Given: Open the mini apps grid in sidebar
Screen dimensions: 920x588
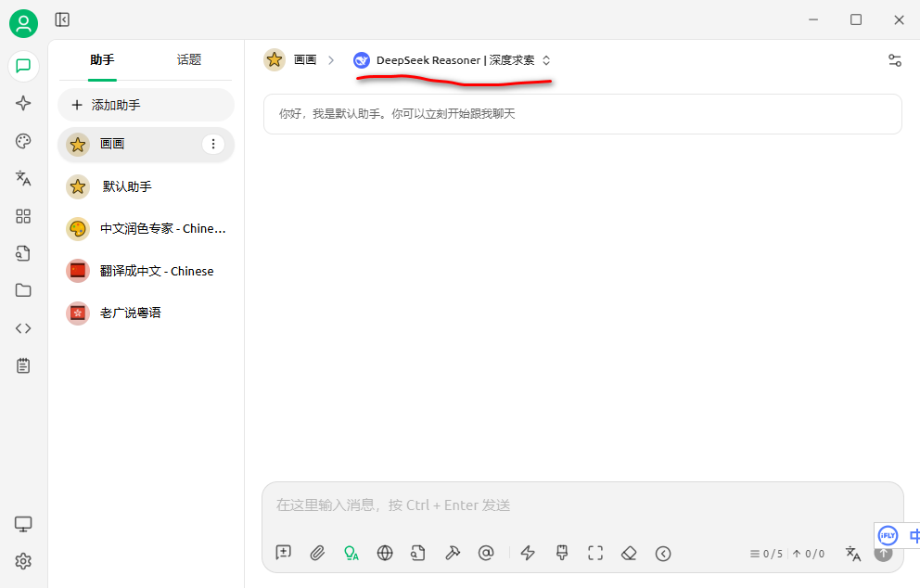Looking at the screenshot, I should (23, 216).
